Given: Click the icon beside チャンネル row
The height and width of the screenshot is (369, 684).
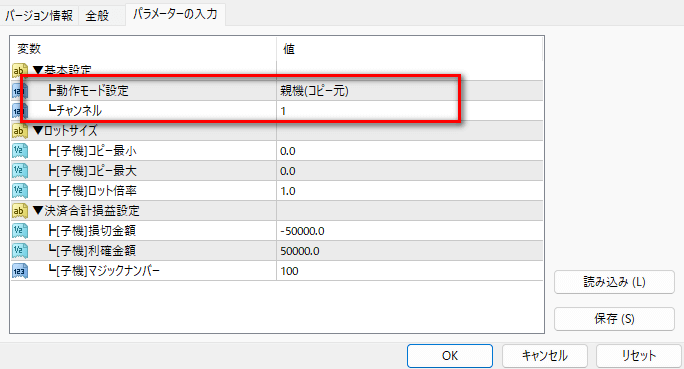Looking at the screenshot, I should 20,111.
